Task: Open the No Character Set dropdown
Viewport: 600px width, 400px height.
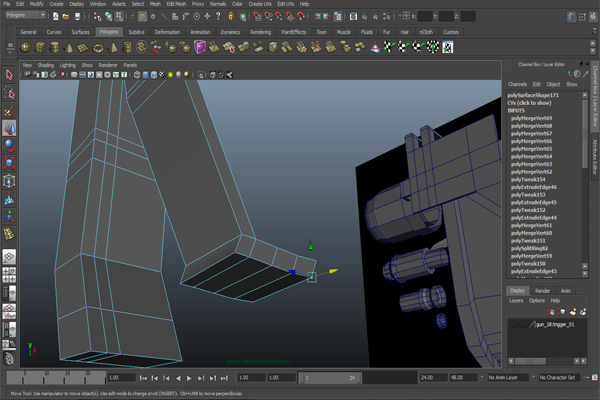Action: 559,377
